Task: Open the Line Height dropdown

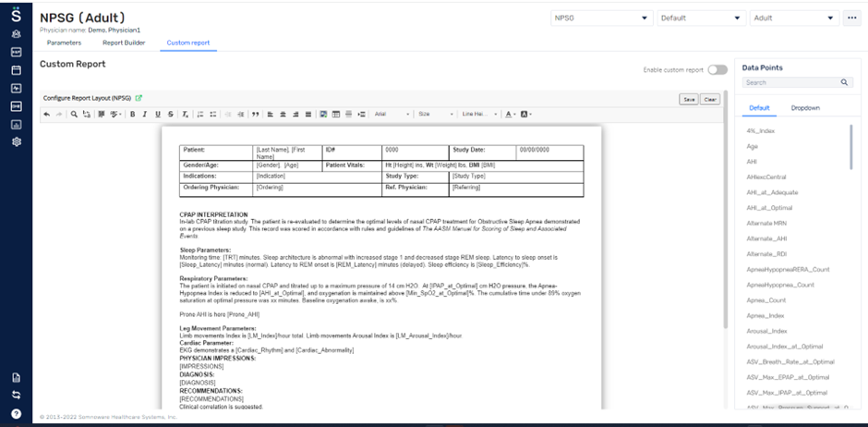Action: 480,114
